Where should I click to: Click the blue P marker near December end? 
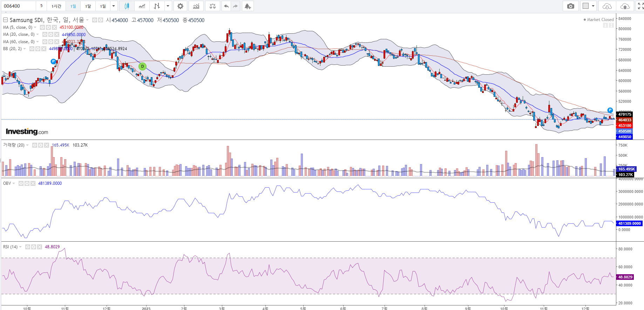[x=610, y=110]
